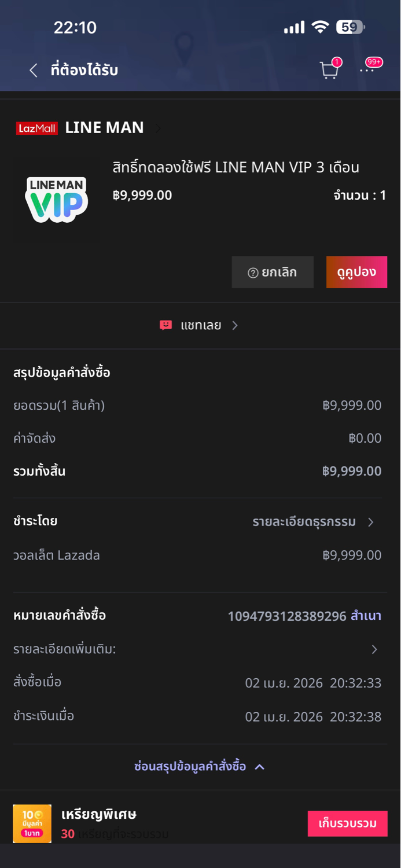Open the shopping cart icon

click(329, 69)
